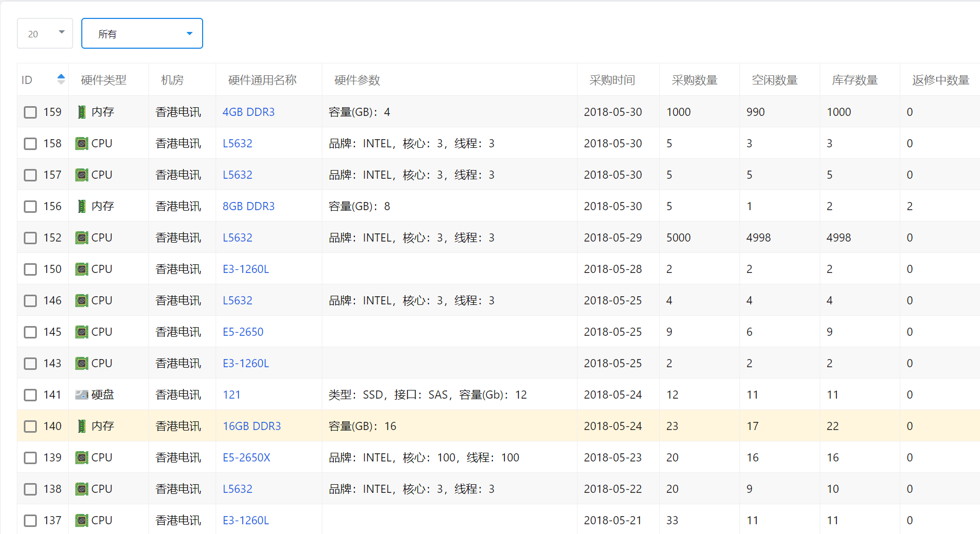Open the E5-2650 link in row 145
This screenshot has height=534, width=980.
point(243,332)
